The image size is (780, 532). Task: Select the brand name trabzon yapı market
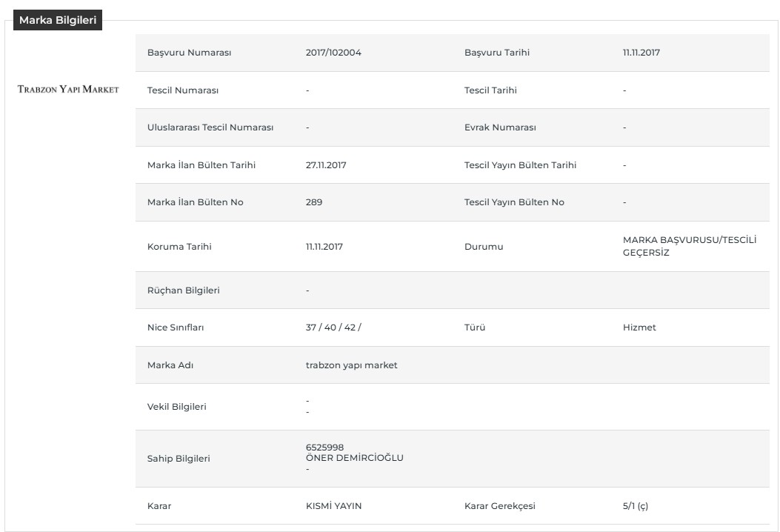point(351,365)
